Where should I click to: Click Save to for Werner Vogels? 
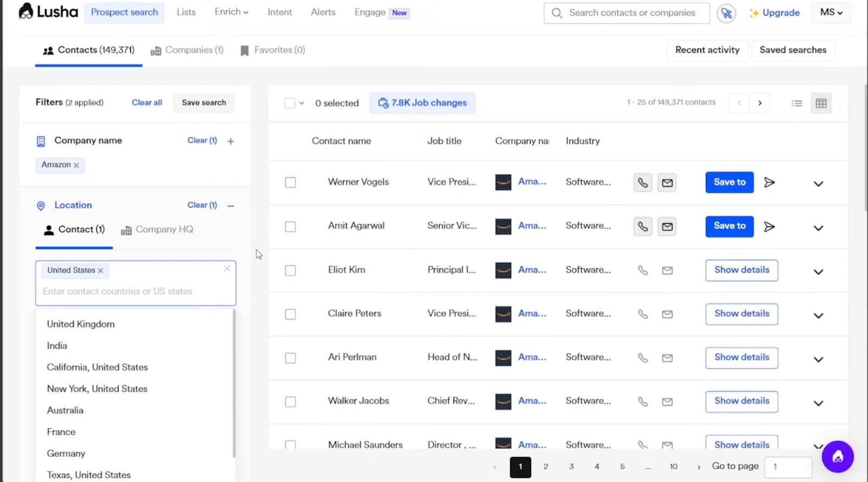pyautogui.click(x=730, y=182)
